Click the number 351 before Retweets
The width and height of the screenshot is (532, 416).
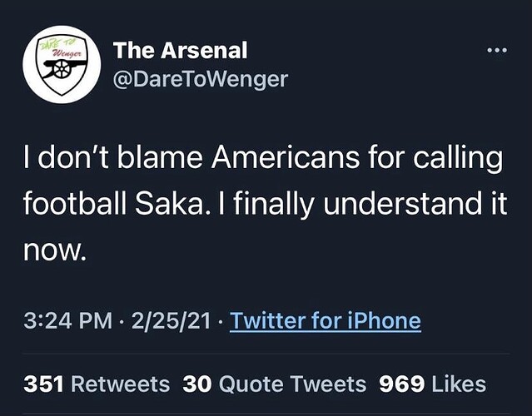point(45,384)
